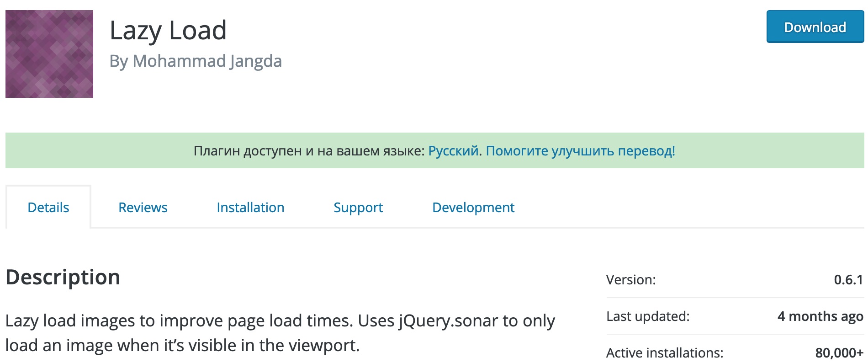
Task: Click the version number 0.6.1
Action: point(848,280)
